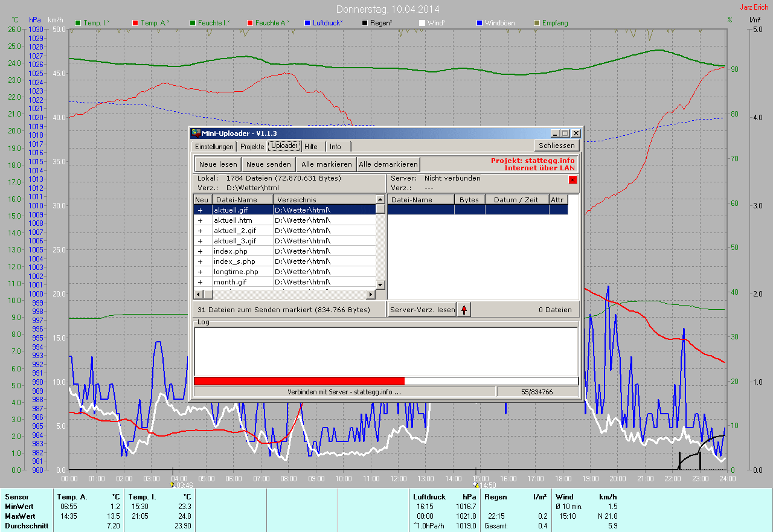Image resolution: width=773 pixels, height=532 pixels.
Task: Click the Alle demarkieren button
Action: click(388, 164)
